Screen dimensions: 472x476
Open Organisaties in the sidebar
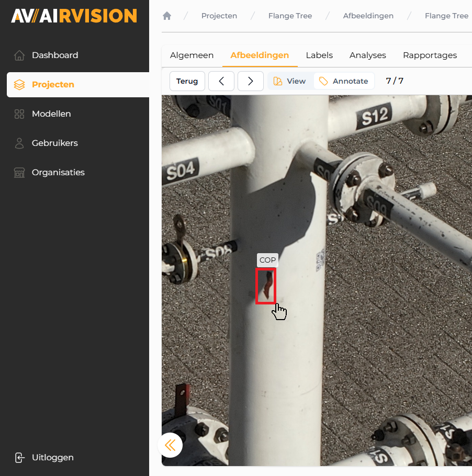pyautogui.click(x=58, y=173)
